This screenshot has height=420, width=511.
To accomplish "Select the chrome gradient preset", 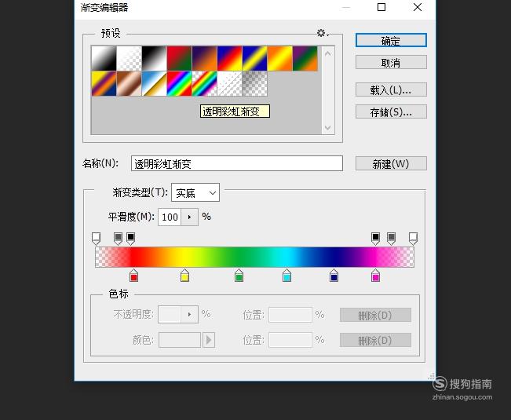I will pos(154,84).
